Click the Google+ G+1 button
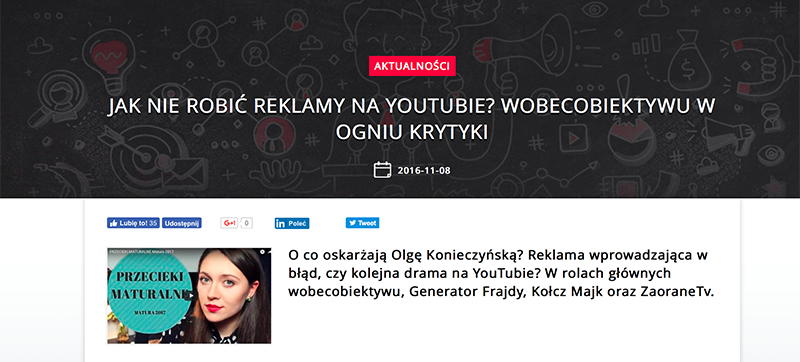This screenshot has height=362, width=800. (x=230, y=223)
